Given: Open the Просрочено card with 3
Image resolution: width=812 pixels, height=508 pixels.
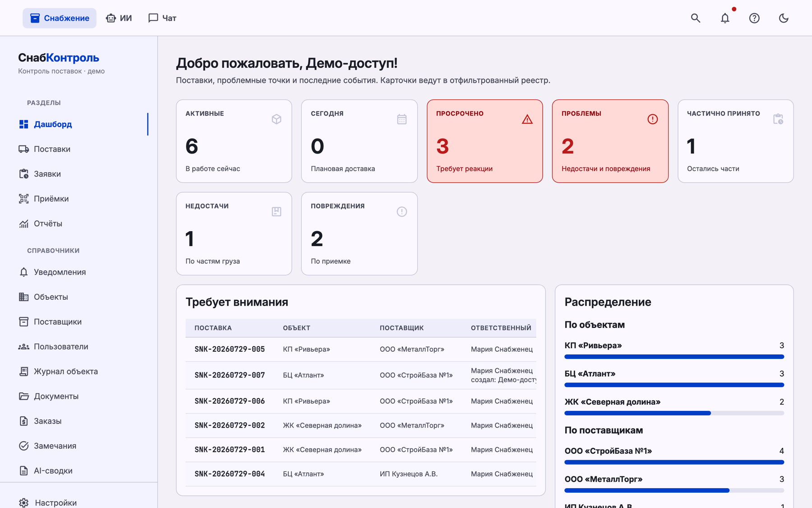Looking at the screenshot, I should [x=484, y=141].
